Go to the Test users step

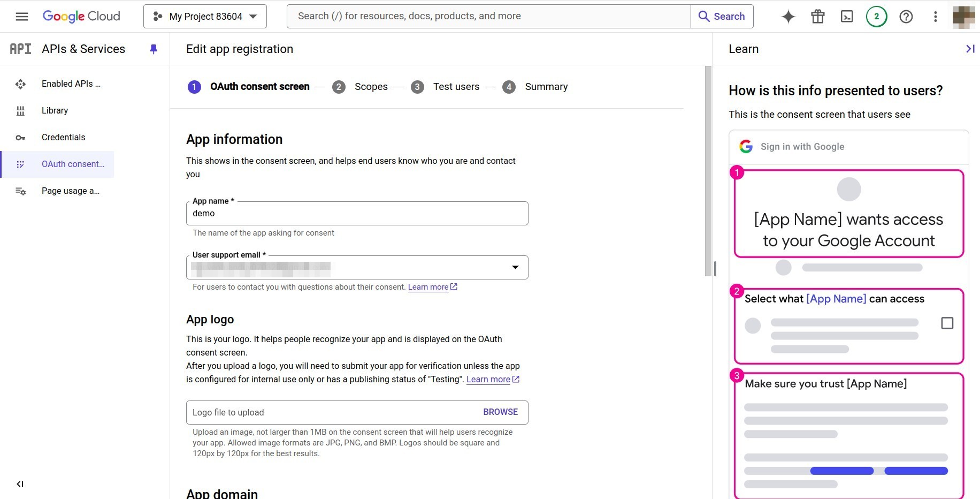456,87
